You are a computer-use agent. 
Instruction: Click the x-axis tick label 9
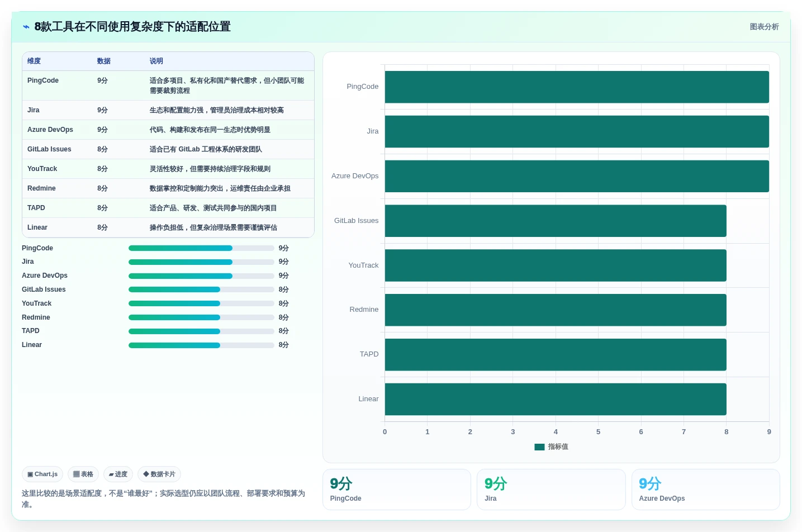tap(769, 432)
